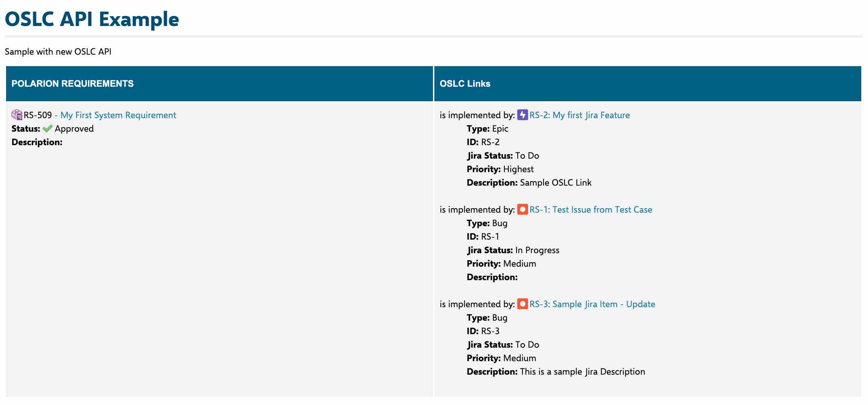Click the Sample OSLC Link description text
This screenshot has height=405, width=868.
(555, 183)
